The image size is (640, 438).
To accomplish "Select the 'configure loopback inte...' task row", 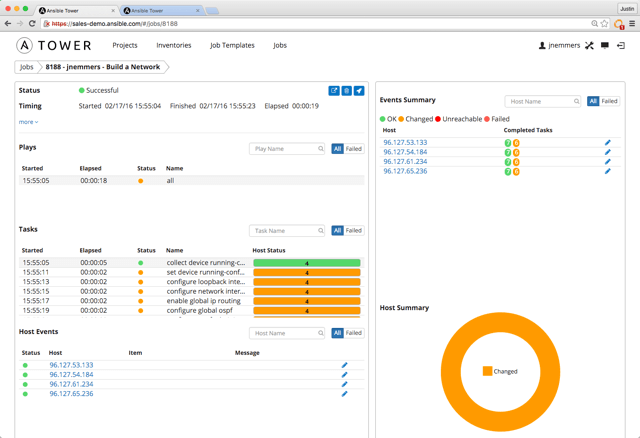I will pos(191,282).
